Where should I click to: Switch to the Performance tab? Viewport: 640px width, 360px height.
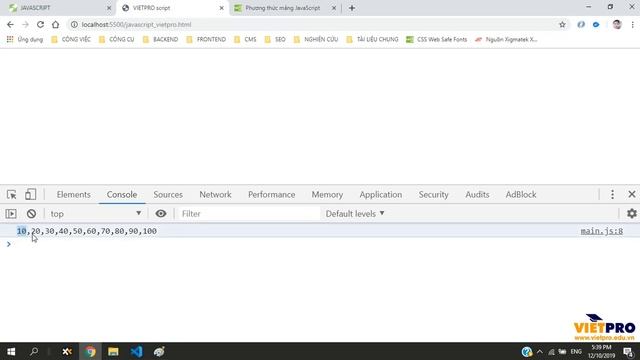coord(271,195)
